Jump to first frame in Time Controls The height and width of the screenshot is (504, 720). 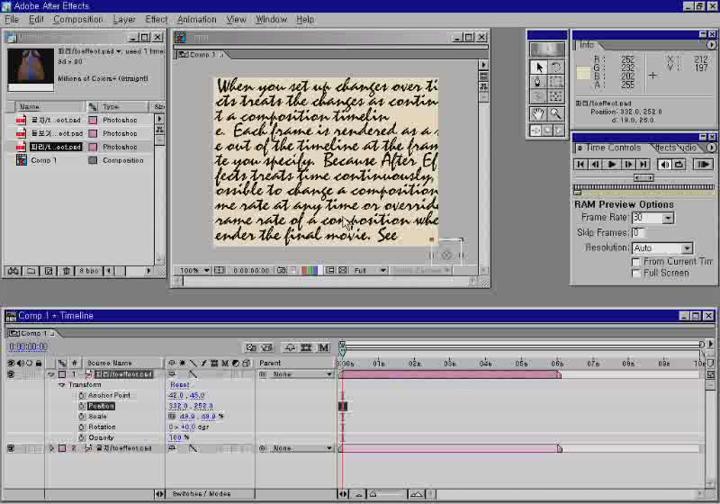580,164
